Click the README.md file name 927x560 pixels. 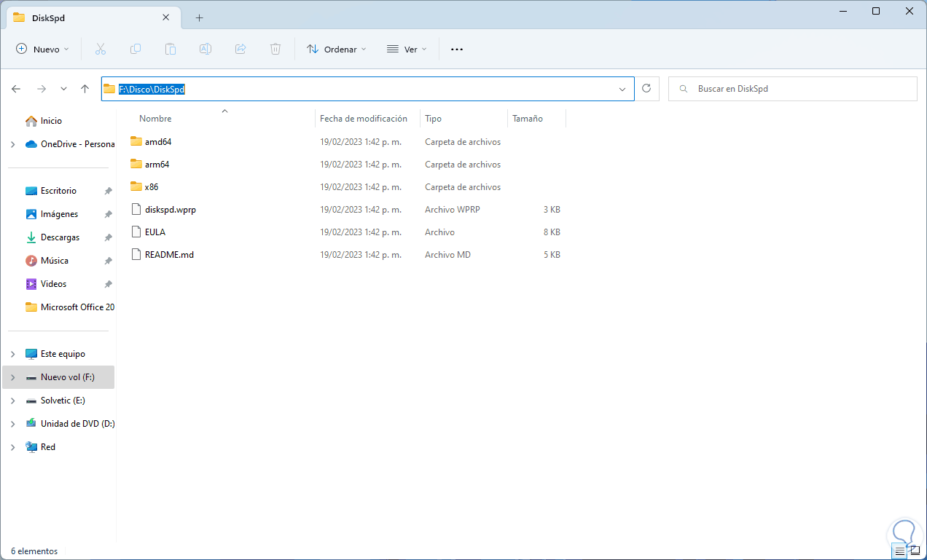(169, 255)
